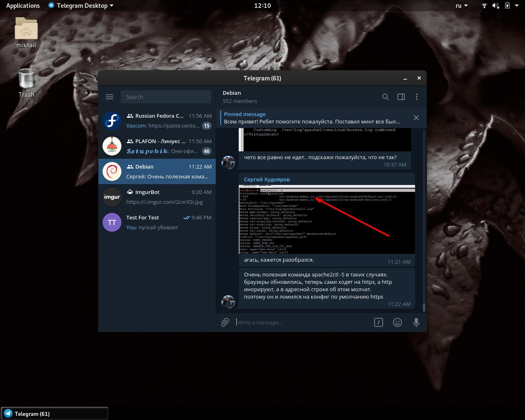Click the 11:22 AM timestamp in the Debian chat row
The height and width of the screenshot is (420, 525).
200,167
